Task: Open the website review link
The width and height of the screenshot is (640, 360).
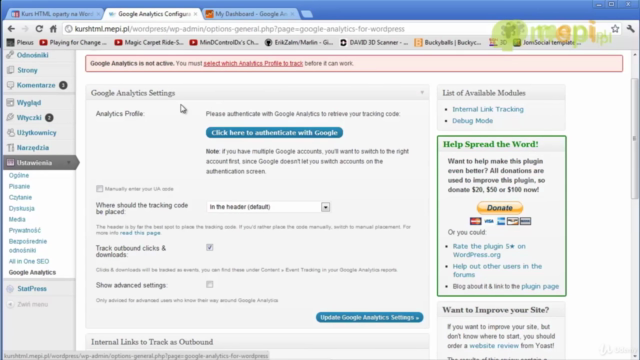Action: coord(494,346)
